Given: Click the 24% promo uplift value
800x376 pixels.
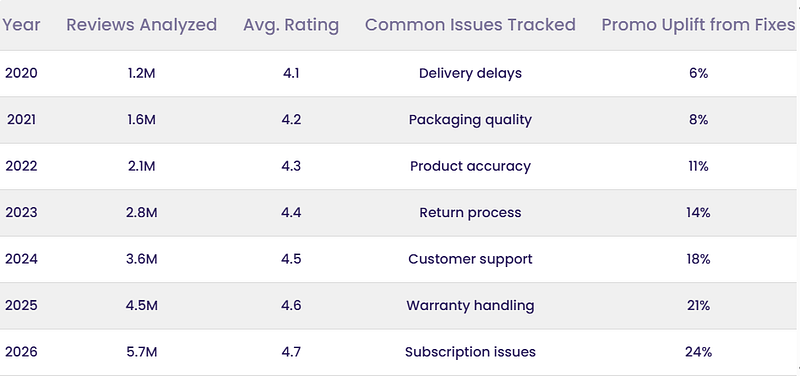Looking at the screenshot, I should pos(698,352).
